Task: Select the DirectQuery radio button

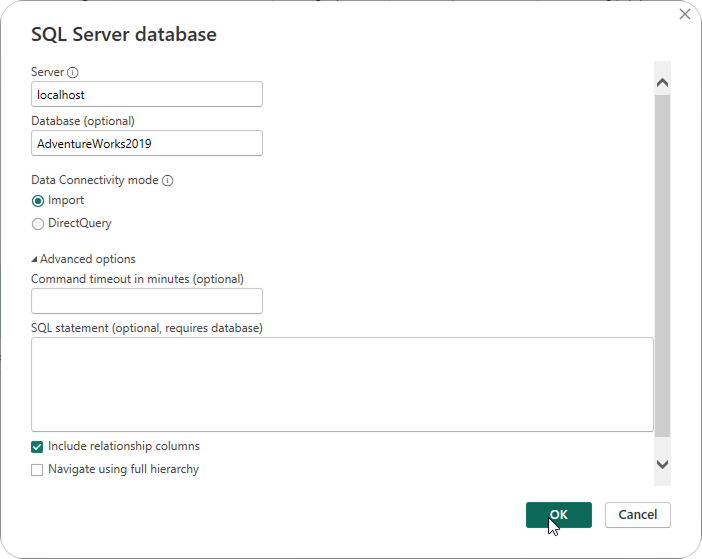Action: (x=38, y=224)
